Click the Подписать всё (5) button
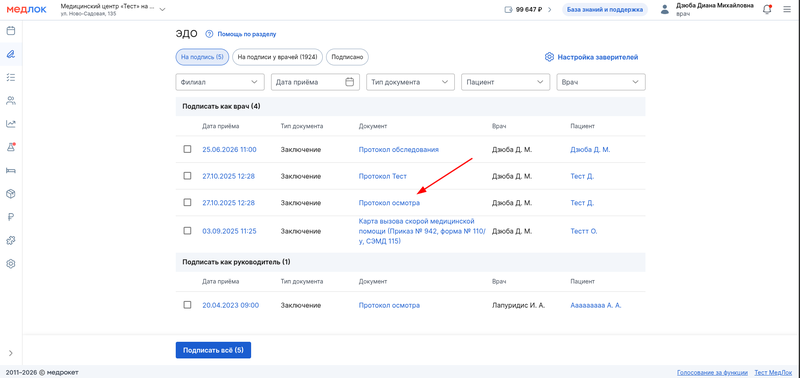The height and width of the screenshot is (378, 800). pyautogui.click(x=213, y=350)
